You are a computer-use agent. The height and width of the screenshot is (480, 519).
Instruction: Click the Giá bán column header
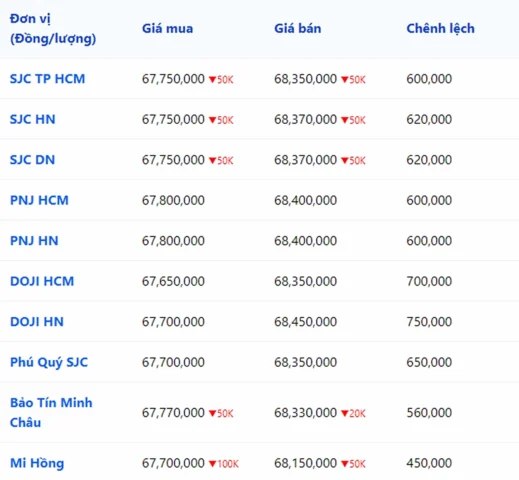[298, 29]
